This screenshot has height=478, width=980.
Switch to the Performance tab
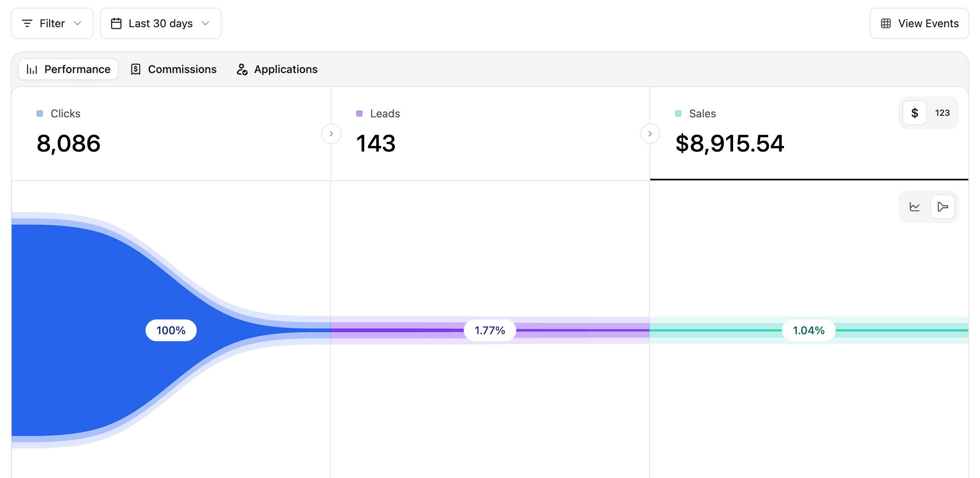(x=68, y=69)
